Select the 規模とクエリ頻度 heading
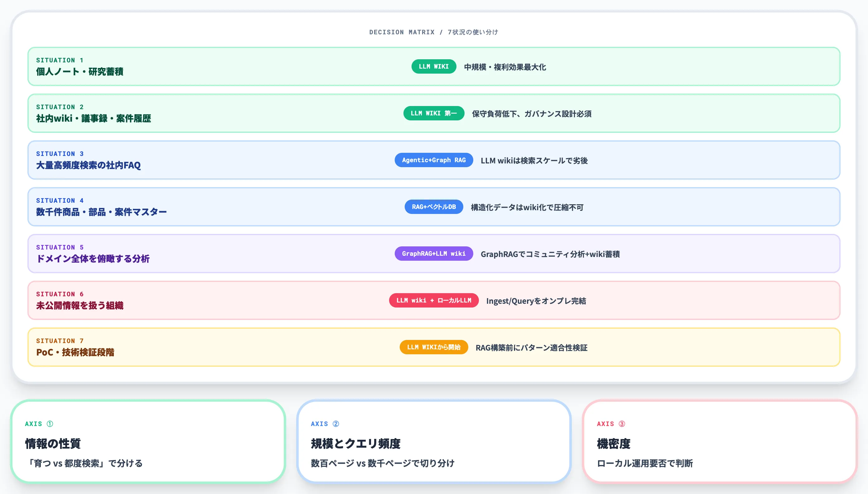Viewport: 868px width, 494px height. tap(355, 444)
